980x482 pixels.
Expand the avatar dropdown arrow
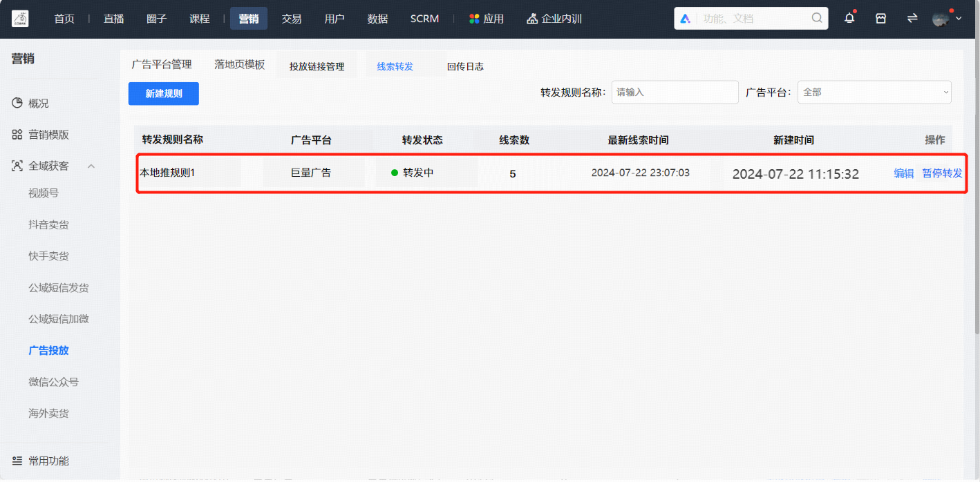click(959, 19)
